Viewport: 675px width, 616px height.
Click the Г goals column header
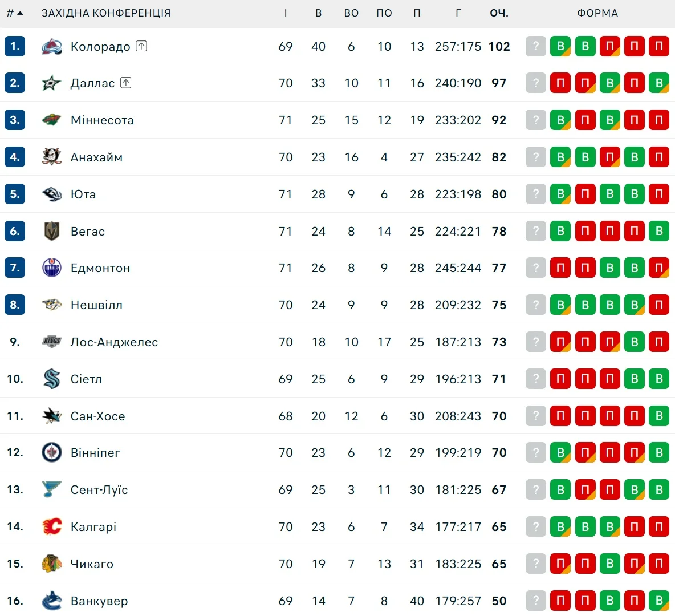pyautogui.click(x=458, y=13)
